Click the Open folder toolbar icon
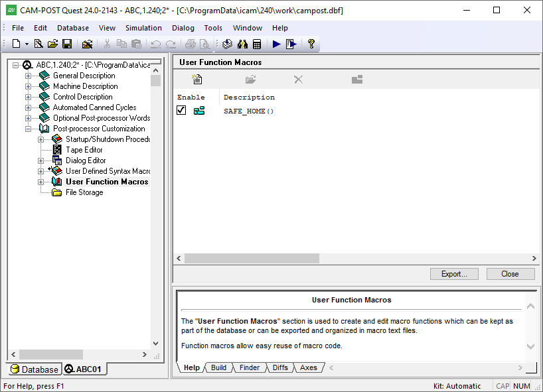 click(x=52, y=44)
